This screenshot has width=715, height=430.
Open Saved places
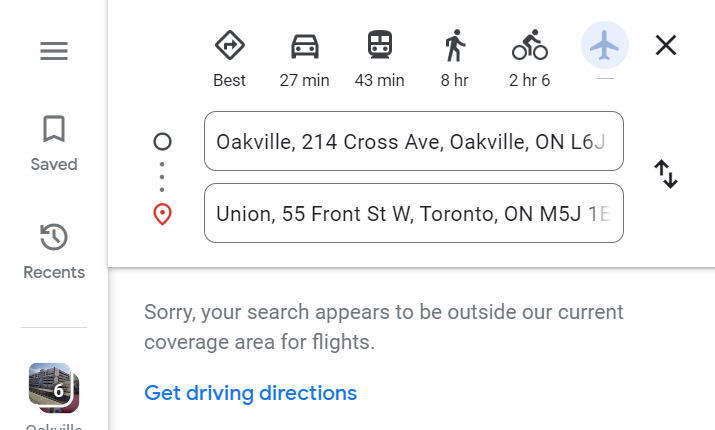[x=53, y=143]
